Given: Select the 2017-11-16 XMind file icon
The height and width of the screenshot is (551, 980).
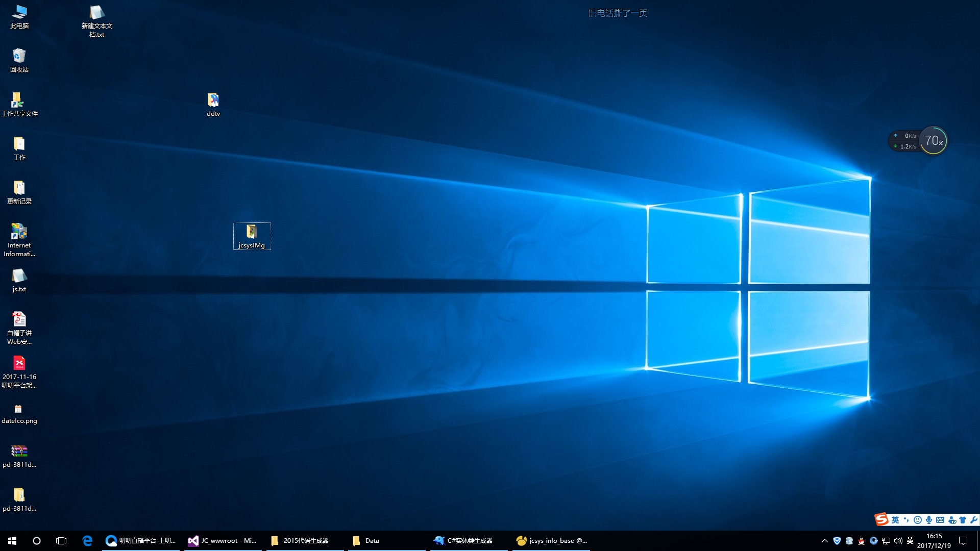Looking at the screenshot, I should click(19, 372).
